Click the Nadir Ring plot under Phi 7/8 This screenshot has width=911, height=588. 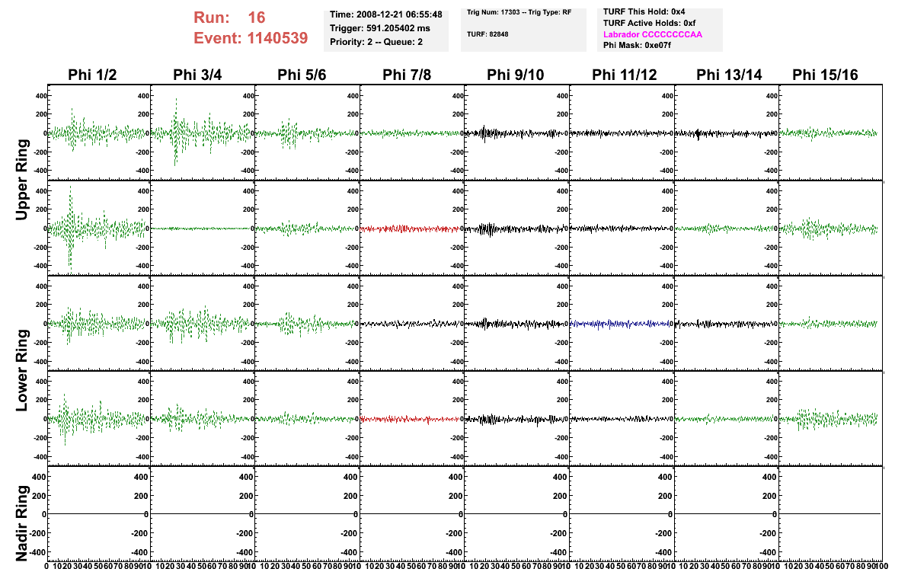point(412,513)
